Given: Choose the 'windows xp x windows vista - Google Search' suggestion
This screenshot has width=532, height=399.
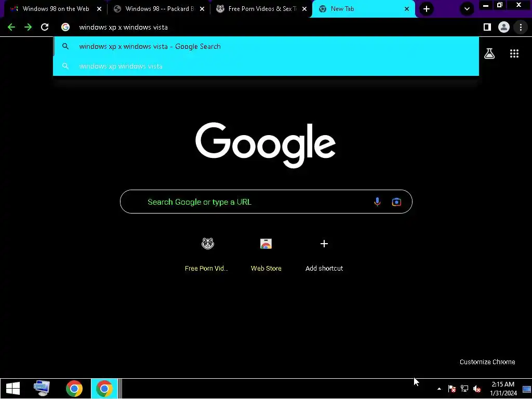Looking at the screenshot, I should click(x=266, y=46).
